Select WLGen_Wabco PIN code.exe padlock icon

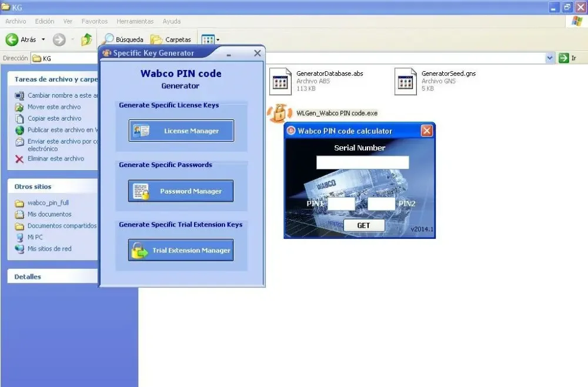point(279,113)
